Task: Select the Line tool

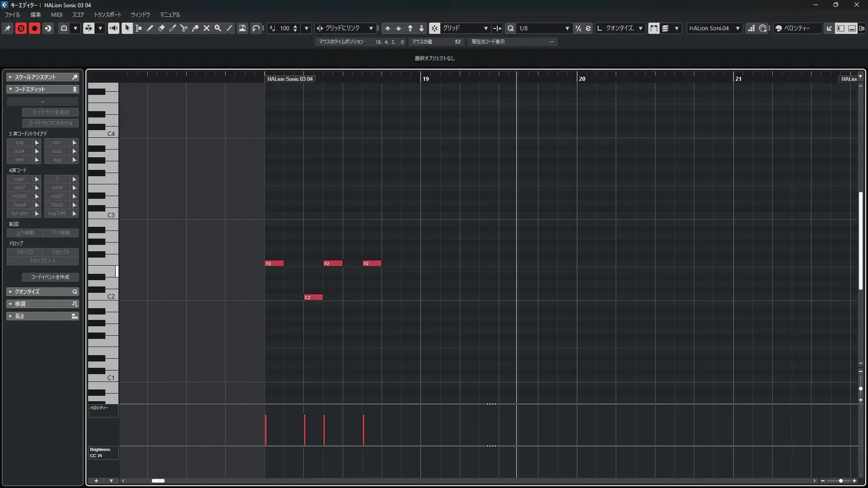Action: click(229, 28)
